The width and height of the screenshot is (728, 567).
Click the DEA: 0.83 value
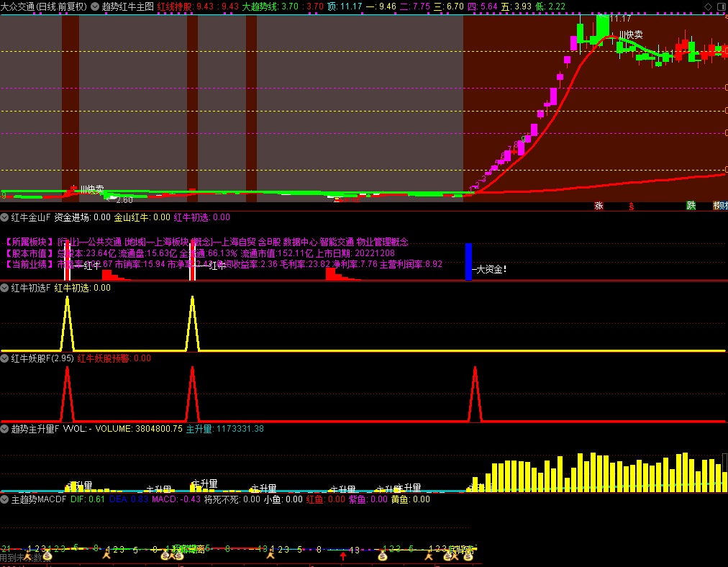coord(128,499)
